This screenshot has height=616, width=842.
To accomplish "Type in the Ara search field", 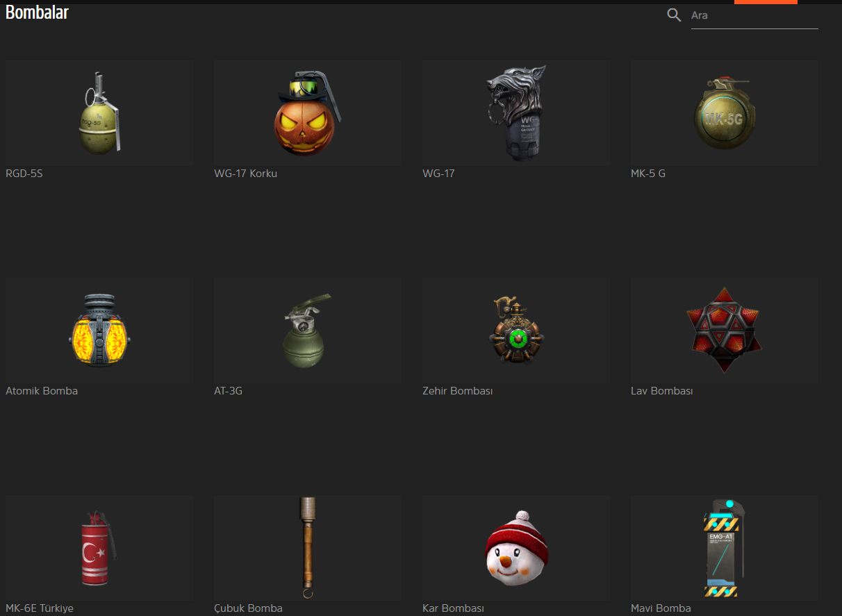I will [754, 15].
